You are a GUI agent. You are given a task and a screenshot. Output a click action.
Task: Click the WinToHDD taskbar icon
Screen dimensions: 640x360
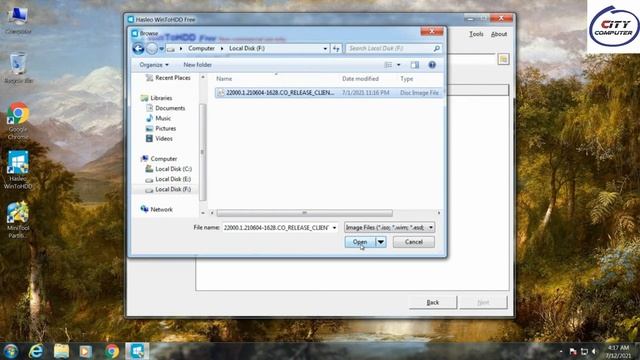click(x=137, y=351)
